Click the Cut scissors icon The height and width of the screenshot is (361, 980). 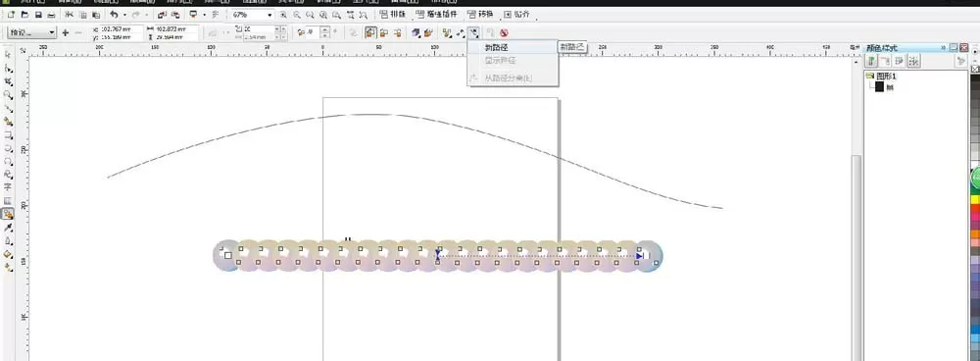[x=69, y=15]
